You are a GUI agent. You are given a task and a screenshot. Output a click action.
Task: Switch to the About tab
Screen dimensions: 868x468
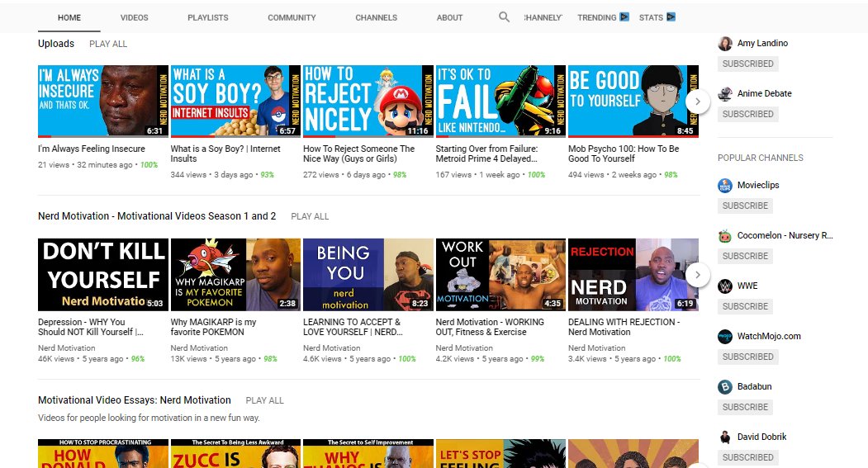click(x=449, y=17)
